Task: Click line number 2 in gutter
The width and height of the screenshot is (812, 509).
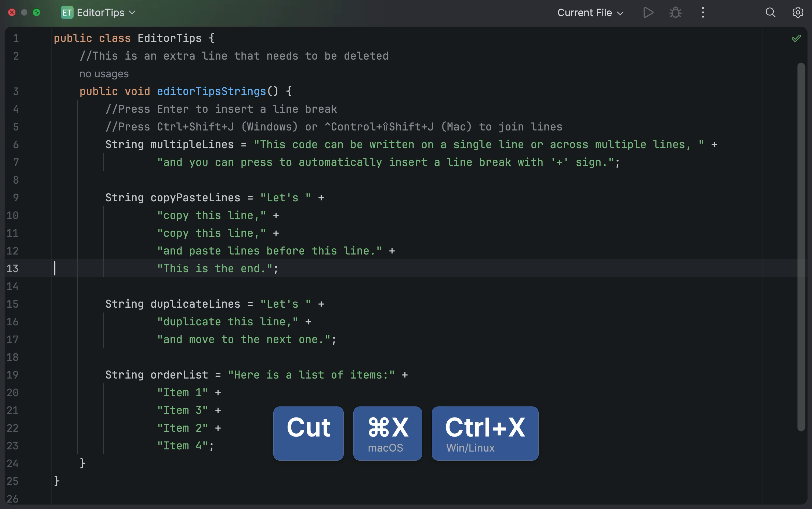Action: tap(16, 56)
